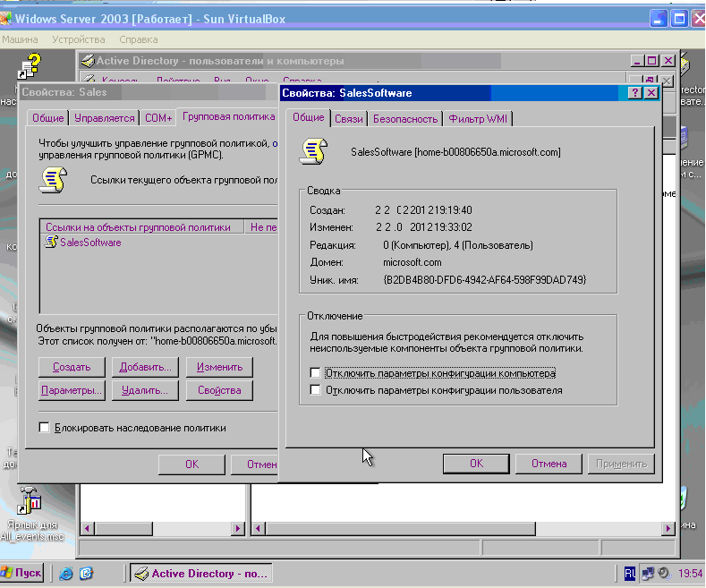The width and height of the screenshot is (706, 588).
Task: Click right scroll arrow of Active Directory right pane
Action: click(668, 528)
